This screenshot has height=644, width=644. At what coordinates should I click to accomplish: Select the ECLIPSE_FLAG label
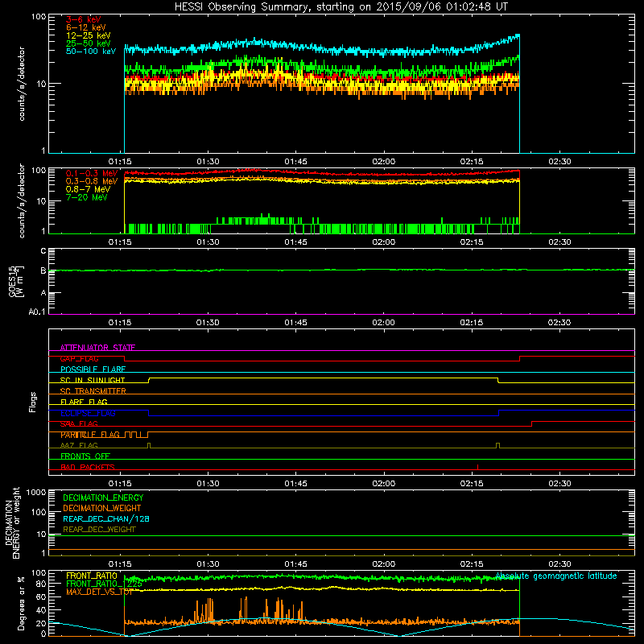[88, 413]
